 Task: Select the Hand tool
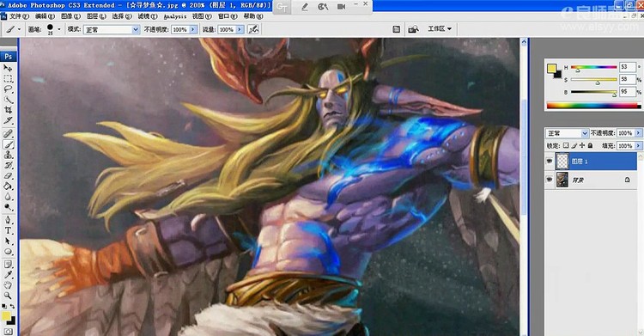click(x=8, y=285)
